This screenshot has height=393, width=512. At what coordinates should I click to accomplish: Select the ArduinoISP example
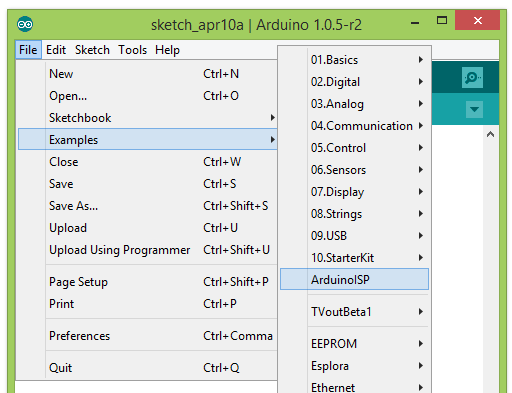click(354, 279)
